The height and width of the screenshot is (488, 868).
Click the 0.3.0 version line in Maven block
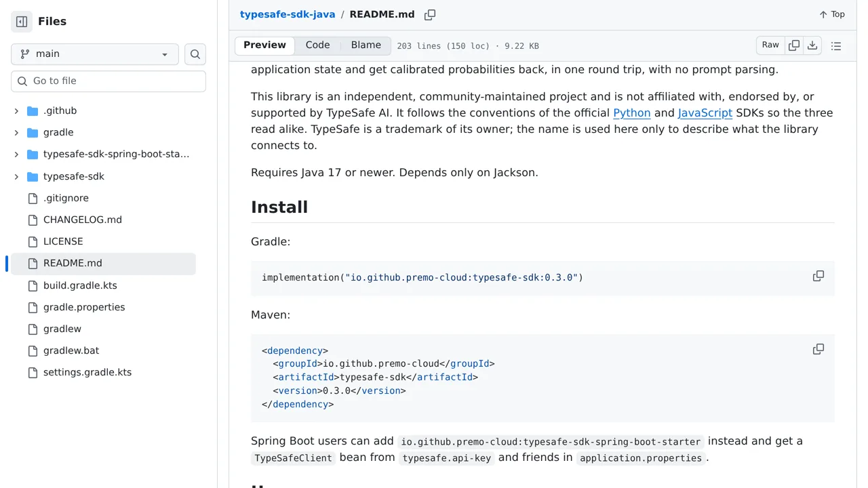coord(339,391)
